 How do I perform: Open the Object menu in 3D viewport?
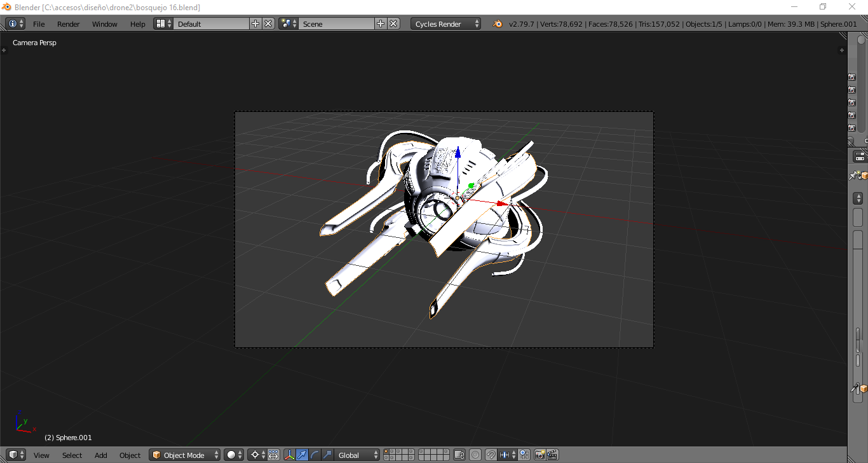130,455
